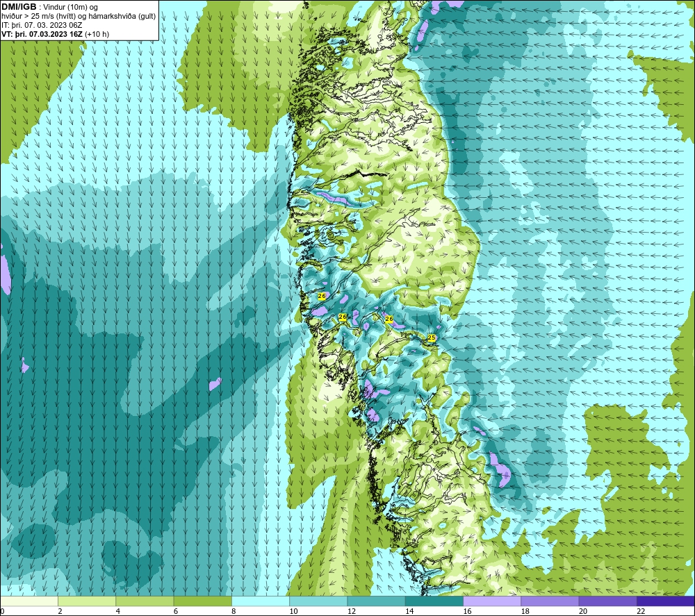695x616 pixels.
Task: Pick the 10–12 m/s light teal legend swatch
Action: tap(318, 601)
